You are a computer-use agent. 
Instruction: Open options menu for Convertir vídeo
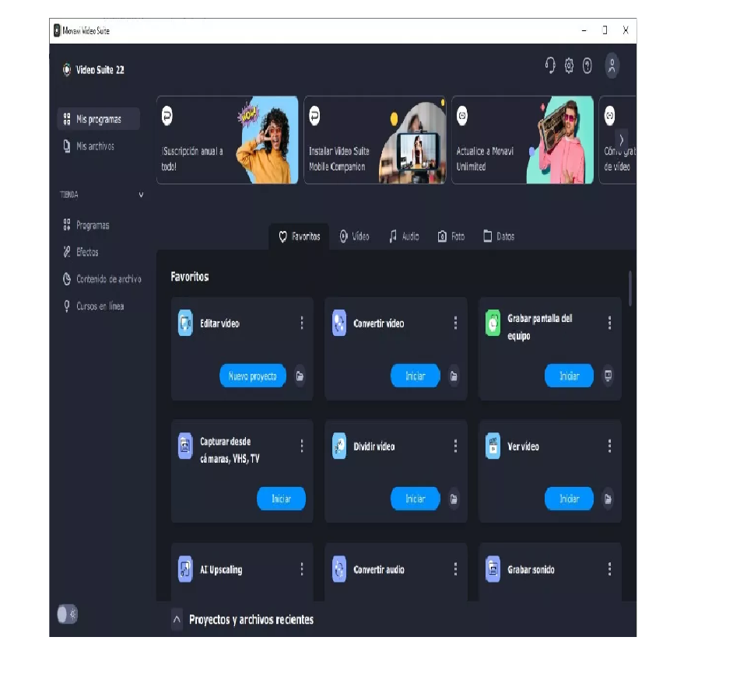pyautogui.click(x=455, y=323)
